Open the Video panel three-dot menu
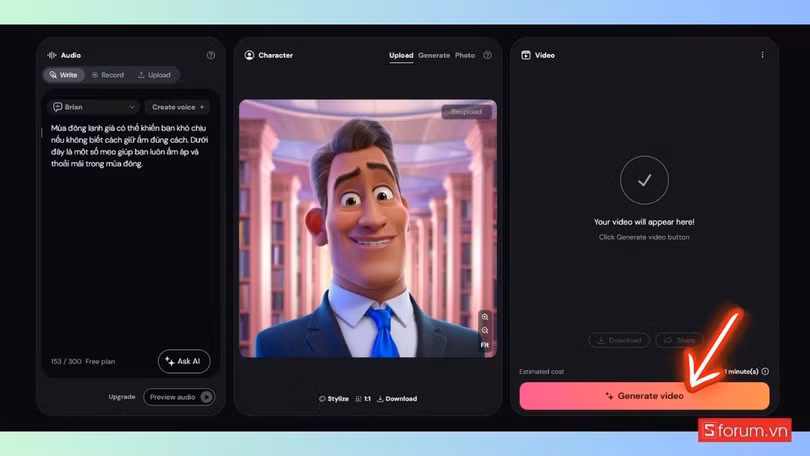Viewport: 810px width, 456px height. 762,55
